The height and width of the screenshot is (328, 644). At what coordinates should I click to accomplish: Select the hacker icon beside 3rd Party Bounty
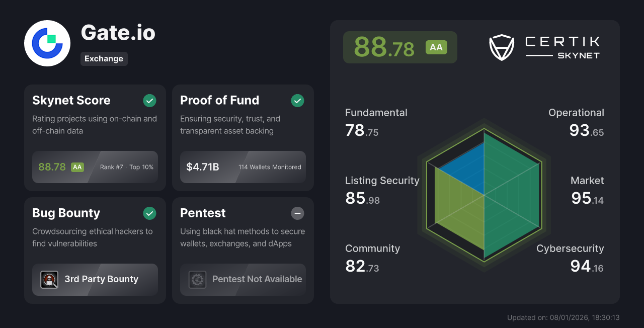pyautogui.click(x=49, y=280)
